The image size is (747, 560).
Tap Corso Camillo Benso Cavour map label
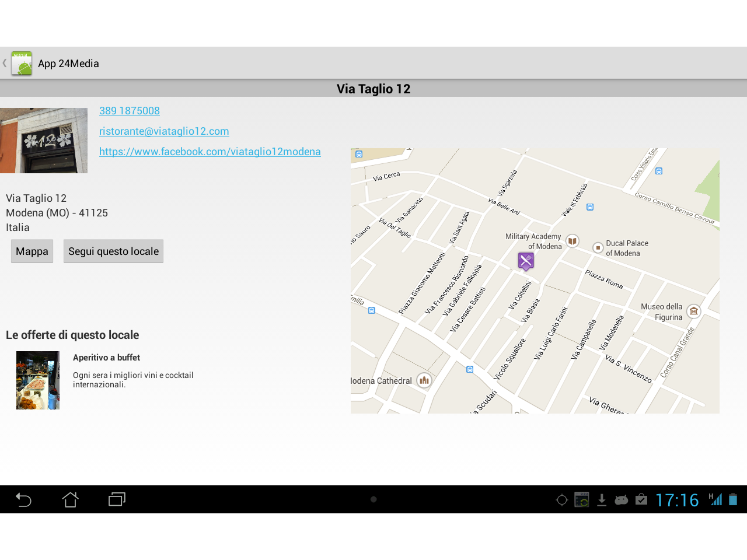point(675,208)
